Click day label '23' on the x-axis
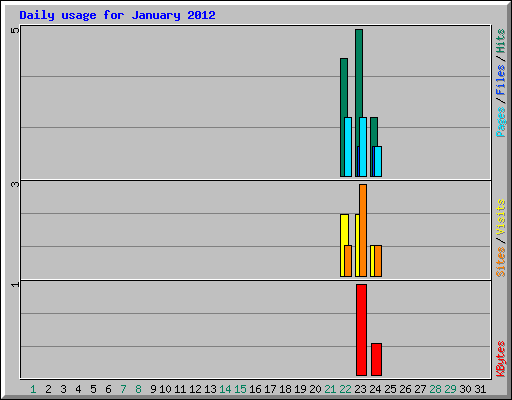512x400 pixels. [x=360, y=389]
